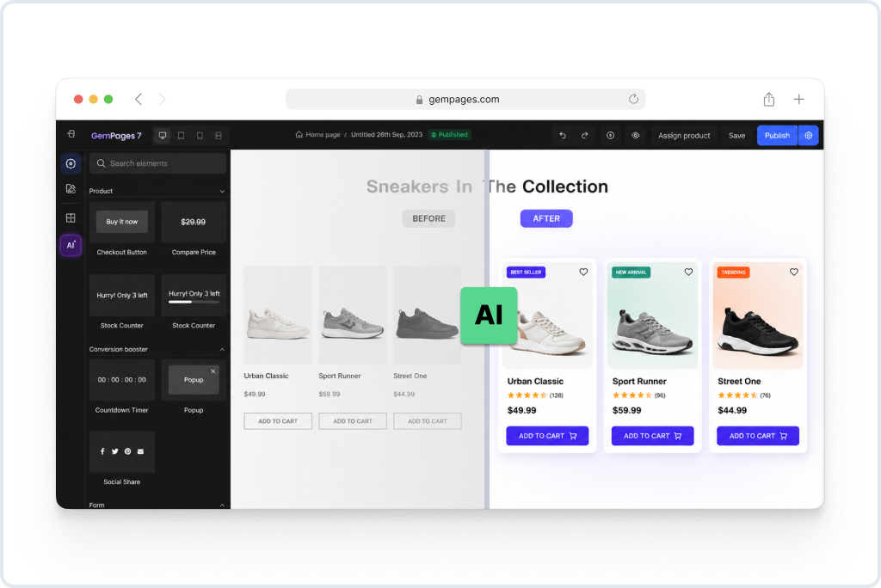Switch to tablet device view

pos(181,135)
